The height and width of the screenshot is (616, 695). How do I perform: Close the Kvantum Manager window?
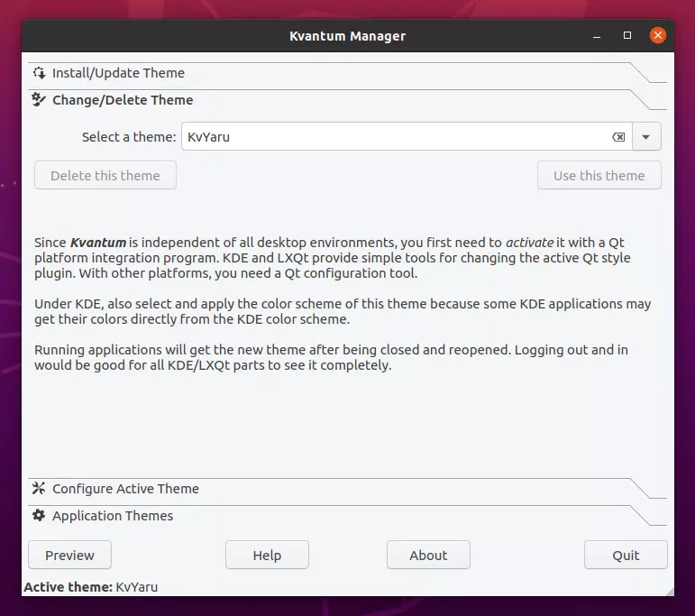[x=658, y=35]
